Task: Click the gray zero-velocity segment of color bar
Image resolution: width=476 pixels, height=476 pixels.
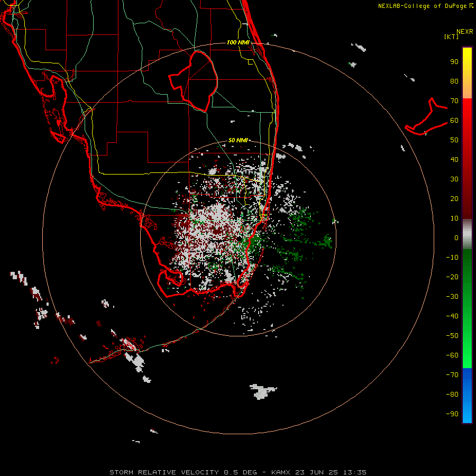Action: (467, 234)
